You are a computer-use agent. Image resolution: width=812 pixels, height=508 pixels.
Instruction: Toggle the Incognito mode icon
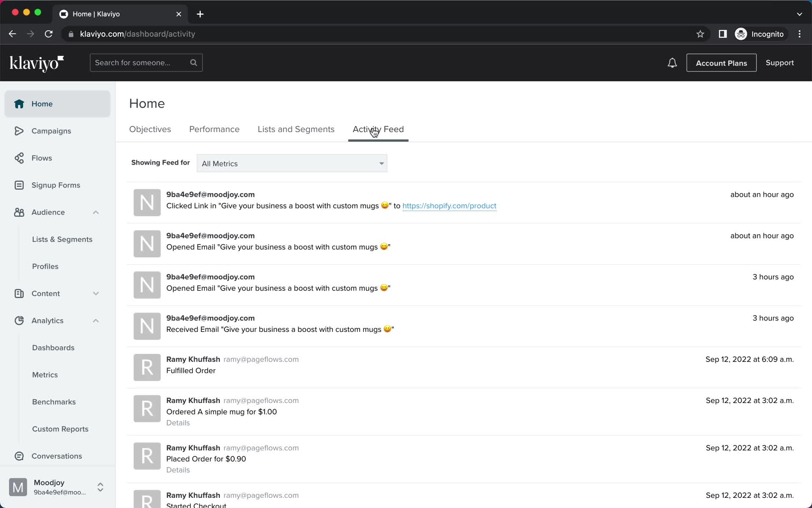[x=741, y=34]
